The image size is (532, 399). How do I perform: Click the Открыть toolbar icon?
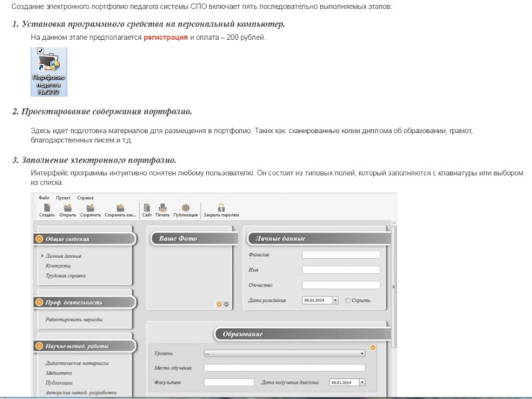[68, 210]
